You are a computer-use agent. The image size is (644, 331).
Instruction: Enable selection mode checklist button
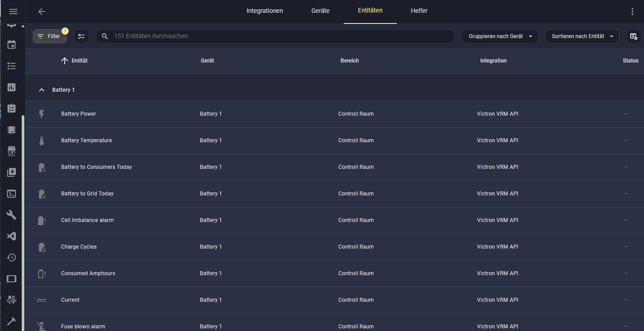click(x=81, y=36)
